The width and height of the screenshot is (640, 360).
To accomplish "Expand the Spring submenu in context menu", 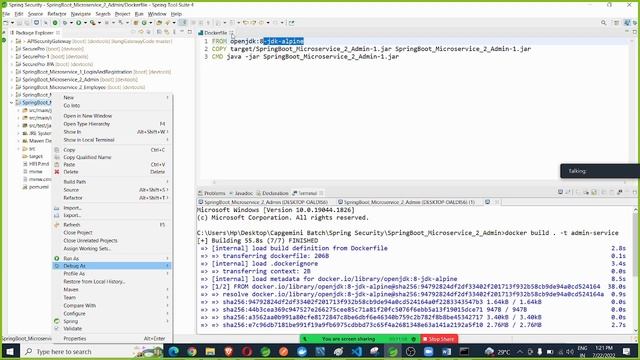I will [167, 321].
